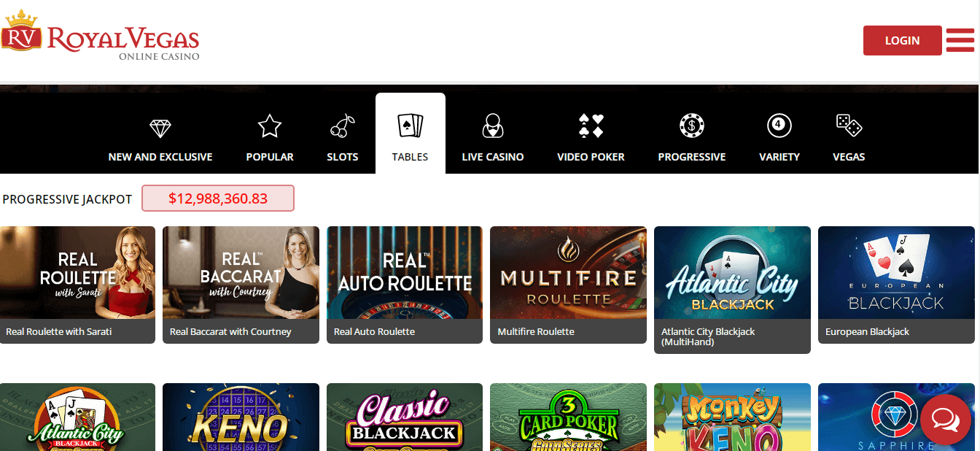Open the Multifire Roulette game image

[568, 272]
